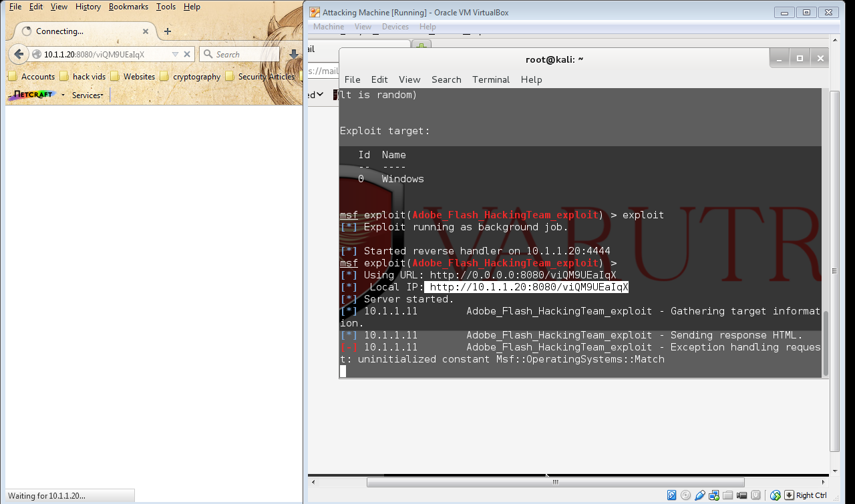The height and width of the screenshot is (504, 855).
Task: Open VirtualBox hard disk activity icon
Action: tap(671, 495)
